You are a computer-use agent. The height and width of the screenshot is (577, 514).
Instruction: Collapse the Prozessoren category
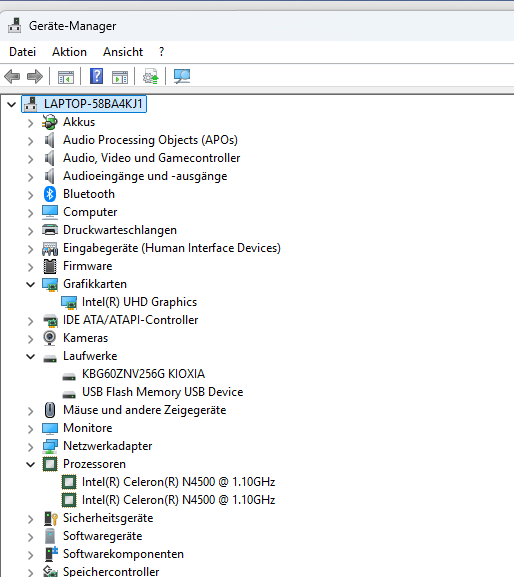[x=31, y=464]
